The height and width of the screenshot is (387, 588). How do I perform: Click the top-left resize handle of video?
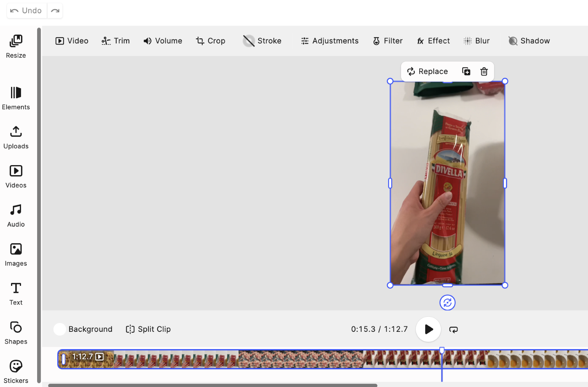(390, 81)
